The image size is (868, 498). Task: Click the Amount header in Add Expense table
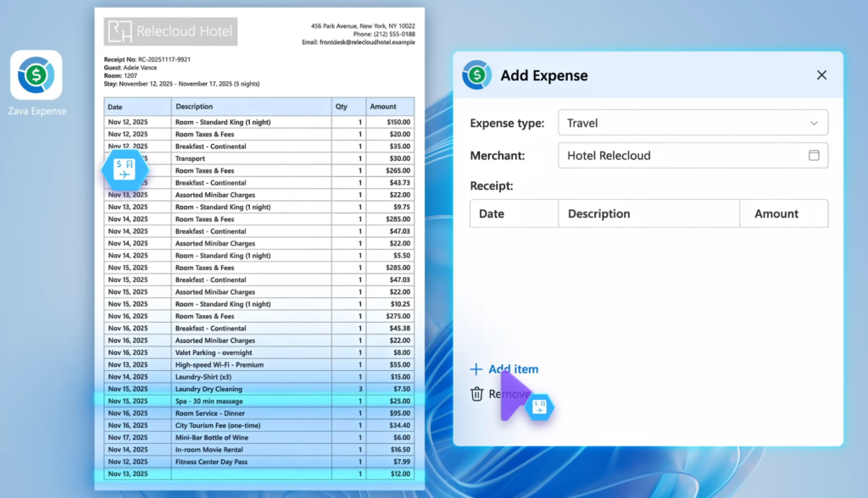tap(776, 214)
